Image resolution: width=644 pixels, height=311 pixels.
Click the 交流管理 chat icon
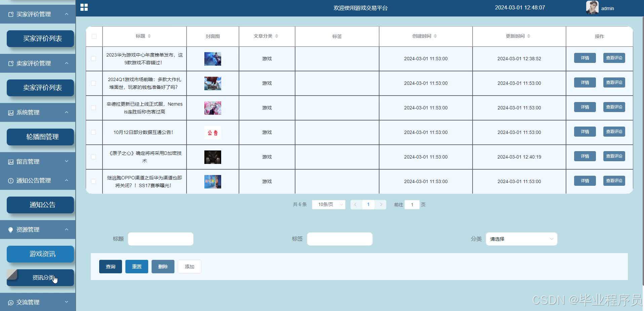11,303
